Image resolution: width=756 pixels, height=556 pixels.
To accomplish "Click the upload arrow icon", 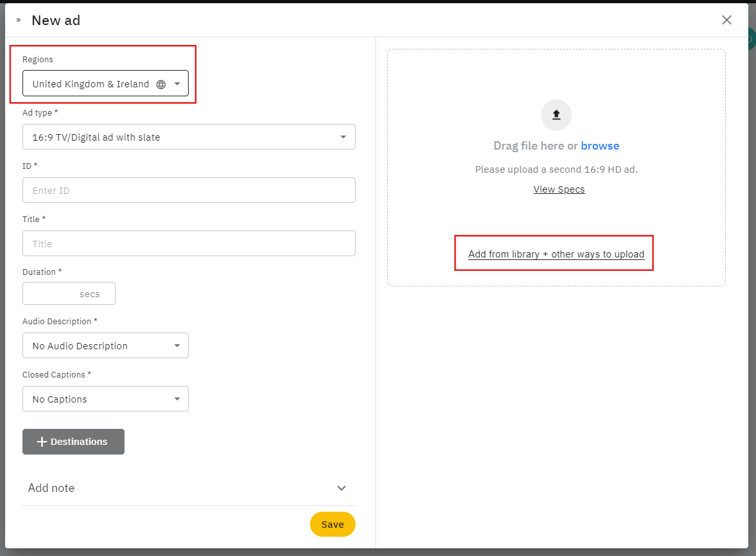I will click(556, 115).
